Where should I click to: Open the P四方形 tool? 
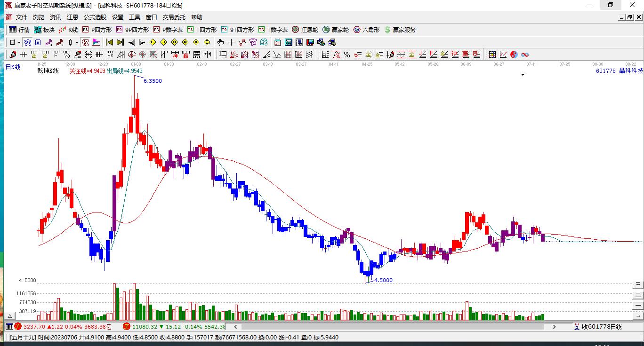click(x=97, y=30)
